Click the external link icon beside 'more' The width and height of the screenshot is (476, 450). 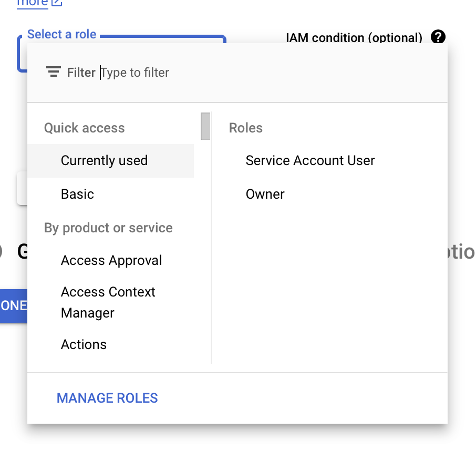click(57, 3)
